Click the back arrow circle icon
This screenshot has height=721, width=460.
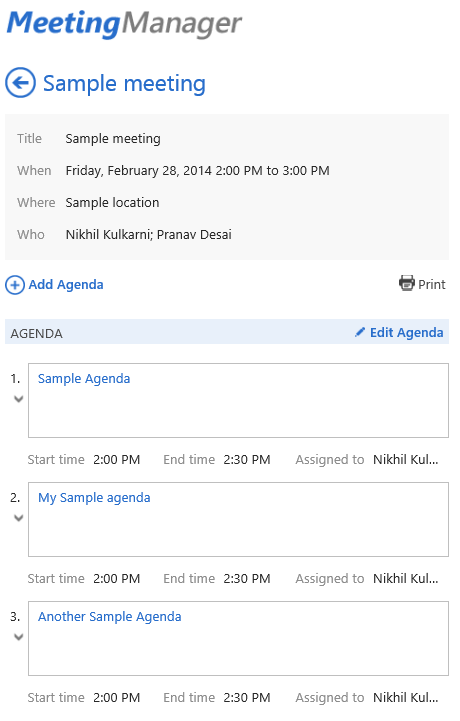coord(20,83)
